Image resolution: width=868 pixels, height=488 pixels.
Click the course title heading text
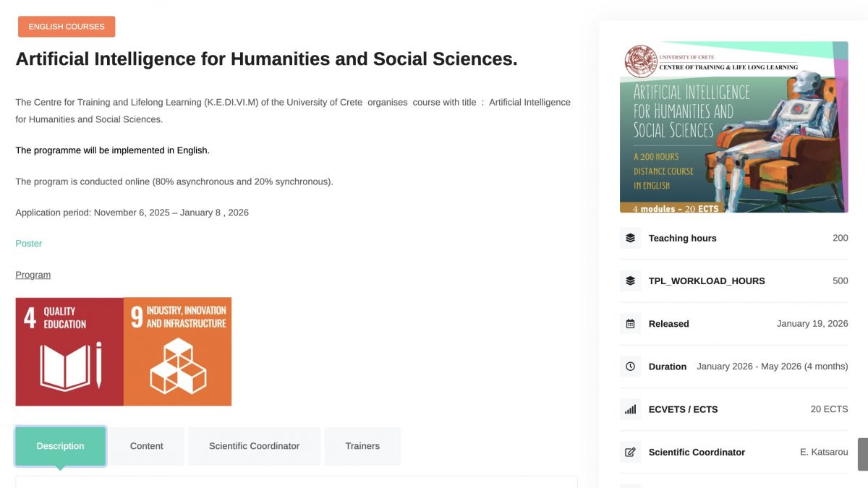[266, 59]
